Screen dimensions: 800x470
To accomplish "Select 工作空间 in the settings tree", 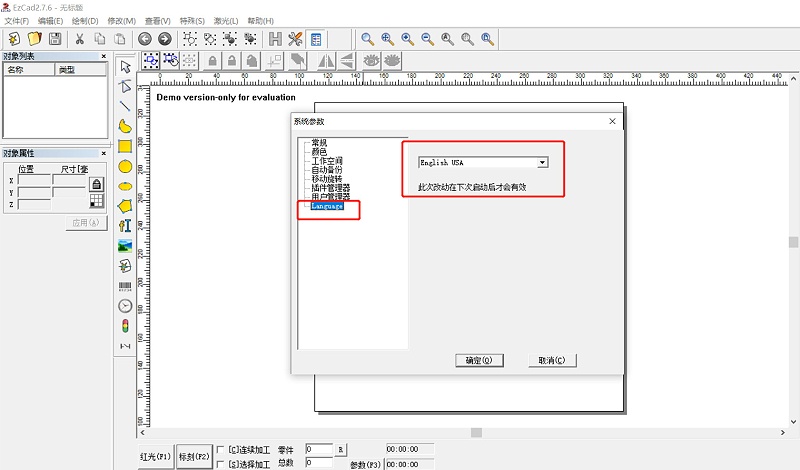I will click(327, 161).
